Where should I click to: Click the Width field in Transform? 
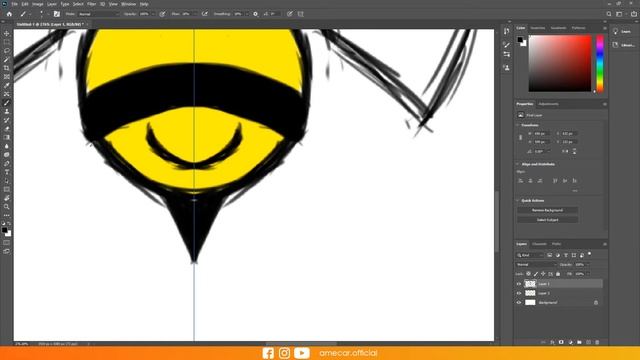(541, 133)
